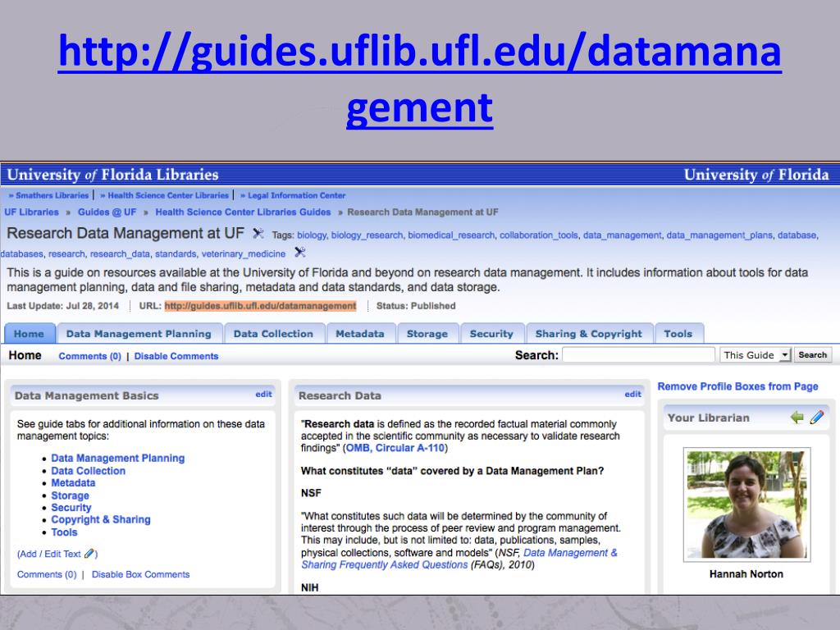Open Data Management Planning list link
The height and width of the screenshot is (630, 840).
118,458
